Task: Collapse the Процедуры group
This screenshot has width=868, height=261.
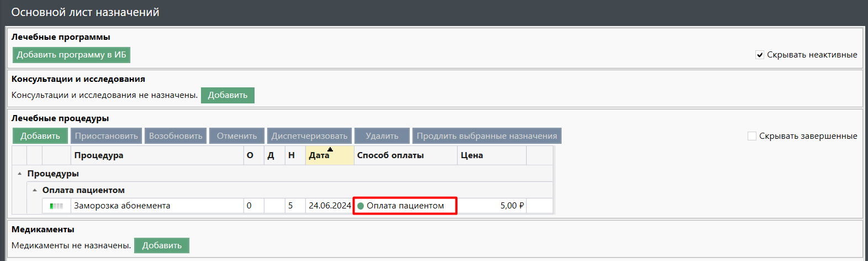Action: point(20,174)
